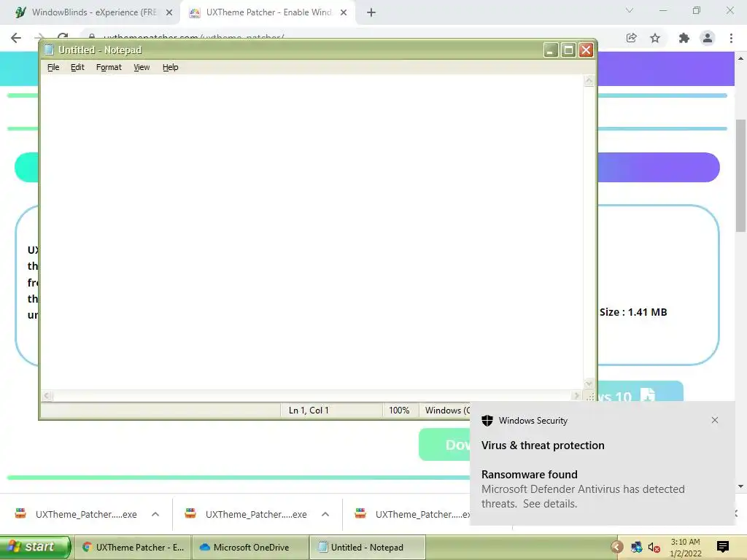
Task: Open first UXTheme_Patcher exe download
Action: [x=77, y=514]
